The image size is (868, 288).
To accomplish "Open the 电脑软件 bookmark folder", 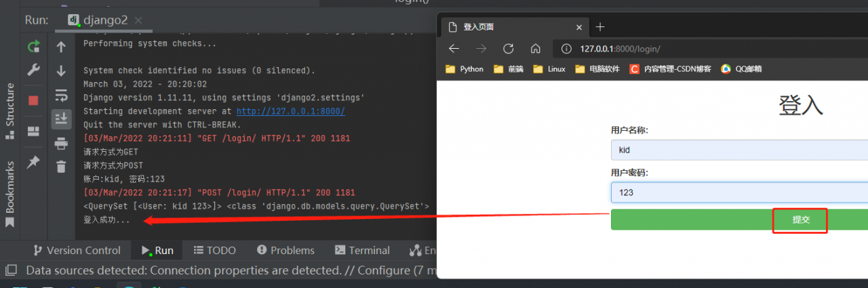I will pos(597,68).
